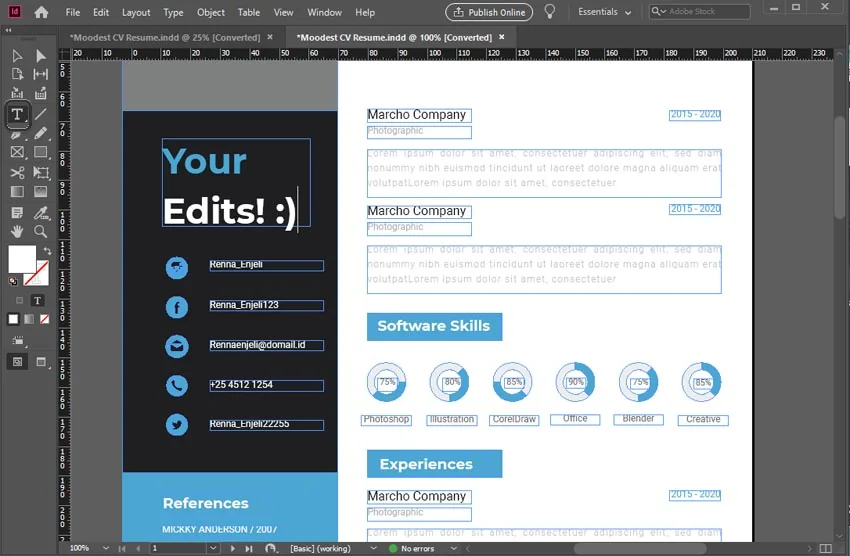850x556 pixels.
Task: Activate the Hand tool
Action: pos(17,232)
